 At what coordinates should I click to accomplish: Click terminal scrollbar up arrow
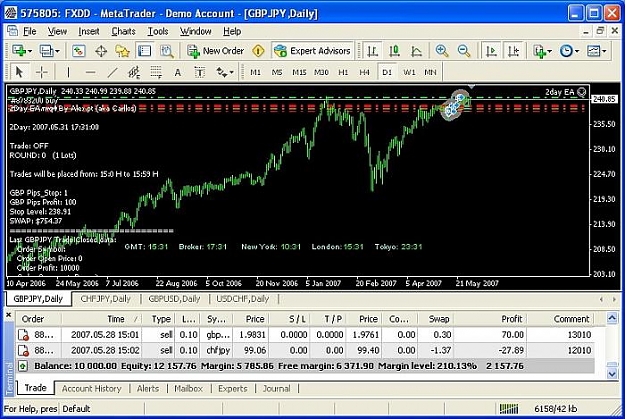[x=612, y=318]
